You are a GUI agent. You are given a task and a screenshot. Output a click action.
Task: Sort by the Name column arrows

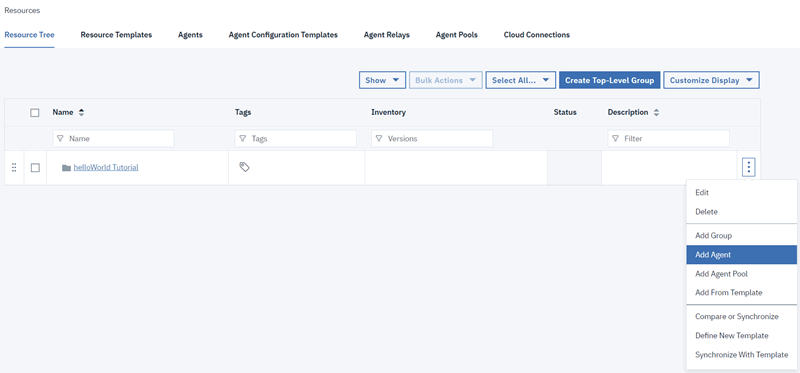pyautogui.click(x=81, y=112)
